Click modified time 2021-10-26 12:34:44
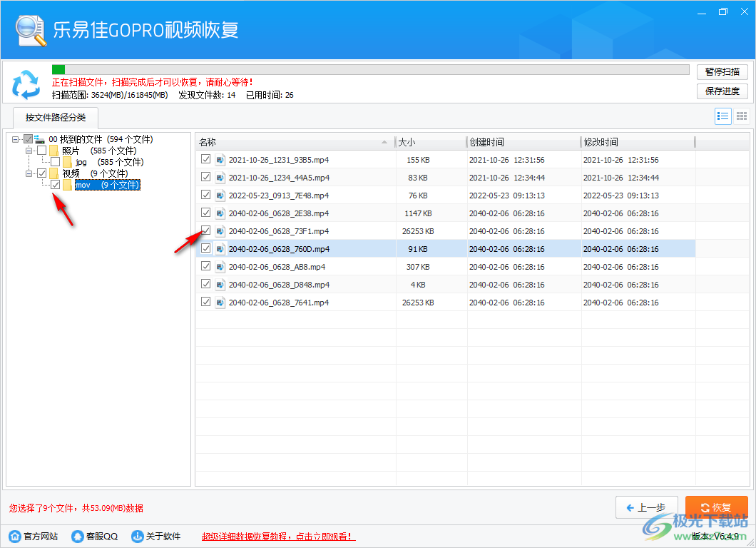This screenshot has width=756, height=548. [621, 178]
